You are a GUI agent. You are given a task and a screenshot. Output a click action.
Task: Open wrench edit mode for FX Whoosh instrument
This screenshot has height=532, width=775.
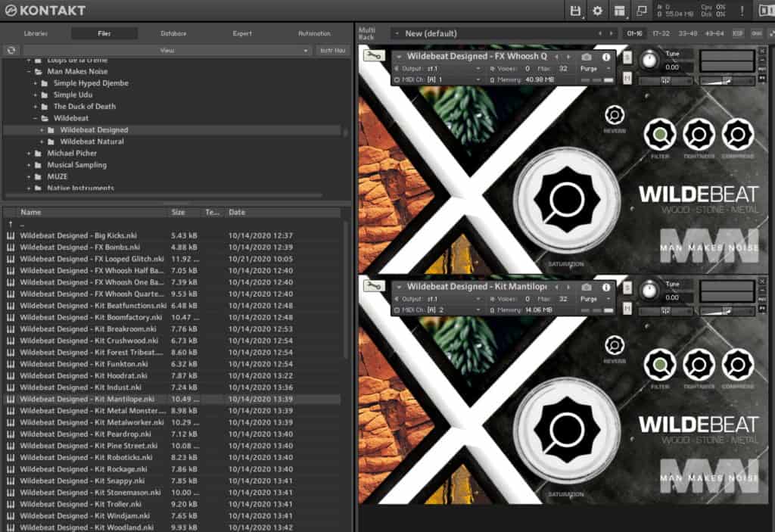click(374, 56)
